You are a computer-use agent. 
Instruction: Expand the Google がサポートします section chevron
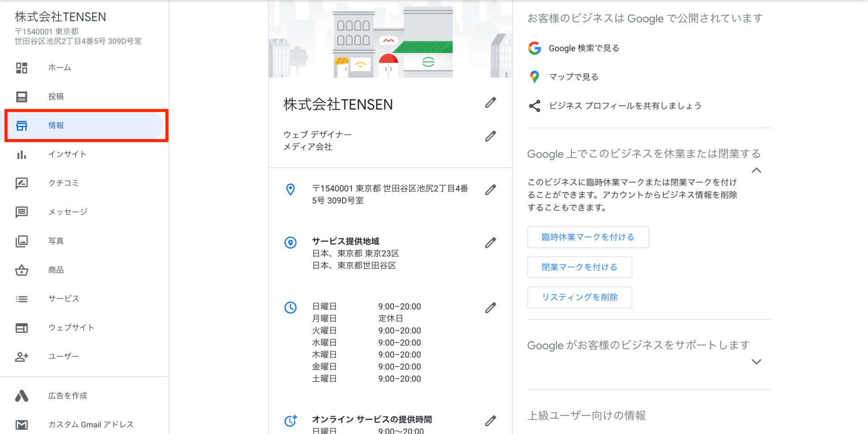756,362
